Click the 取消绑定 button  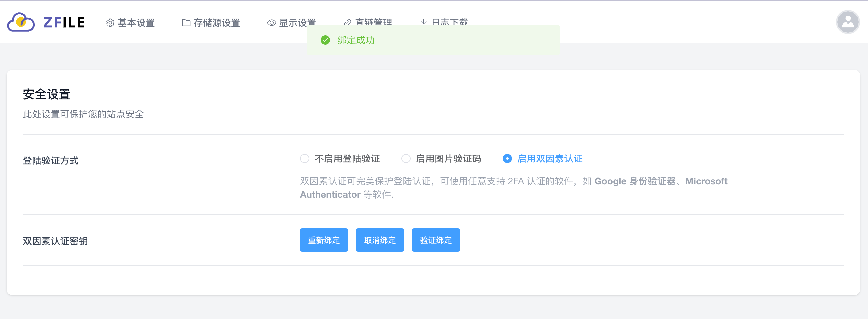379,240
